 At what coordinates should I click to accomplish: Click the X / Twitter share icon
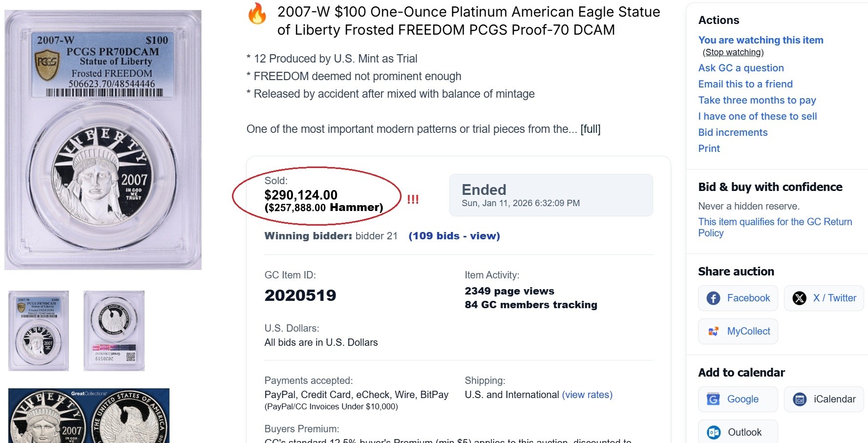click(x=799, y=298)
